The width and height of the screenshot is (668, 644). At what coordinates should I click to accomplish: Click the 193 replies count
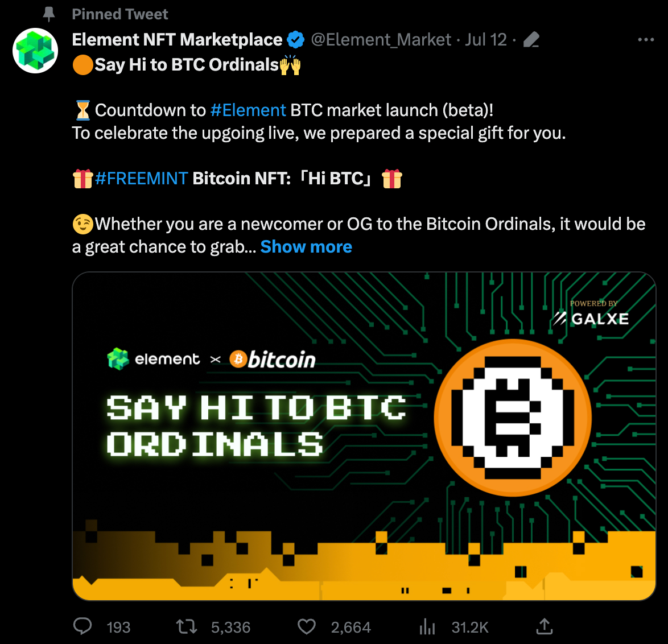[118, 628]
